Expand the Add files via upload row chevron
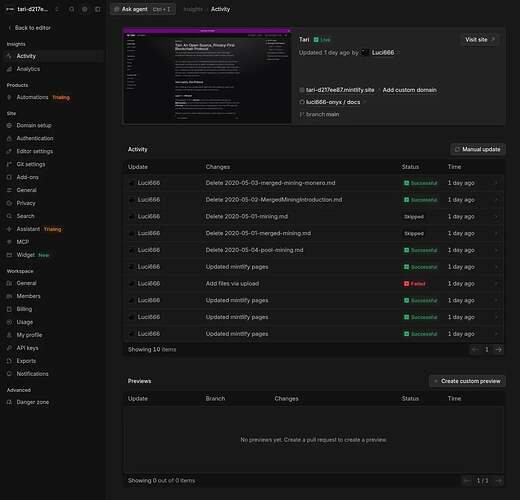Screen dimensions: 520x500 click(x=496, y=284)
